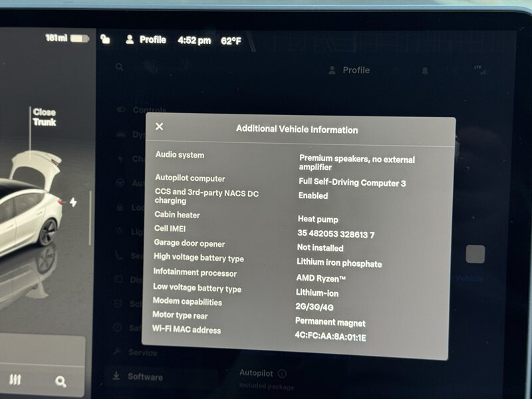Open the charge port lightning icon
532x399 pixels.
(x=73, y=202)
